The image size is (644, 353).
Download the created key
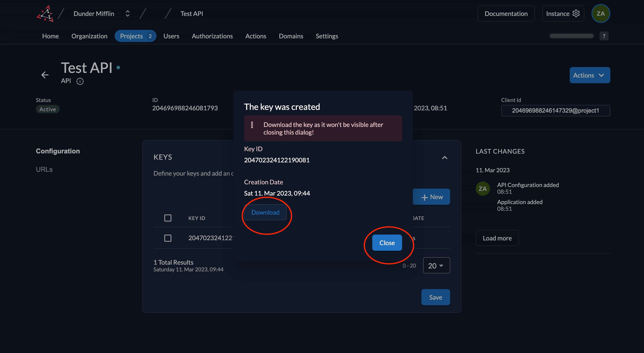(265, 212)
